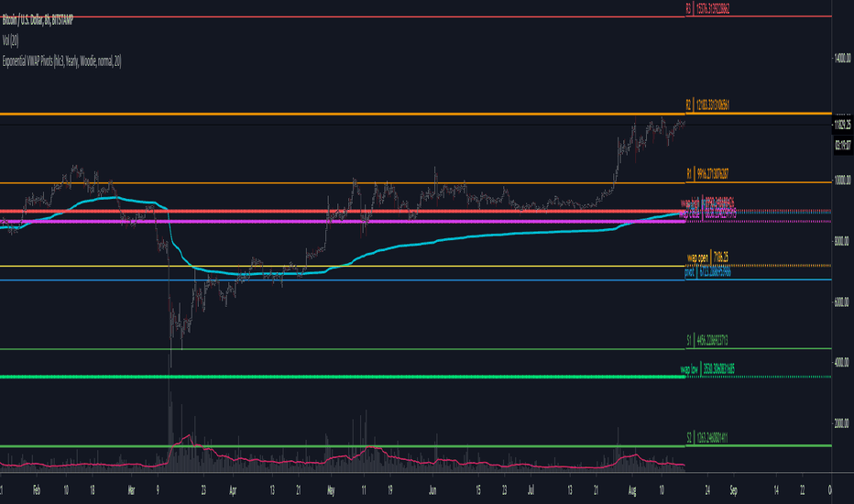
Task: Click the R3 resistance level label
Action: [x=707, y=9]
